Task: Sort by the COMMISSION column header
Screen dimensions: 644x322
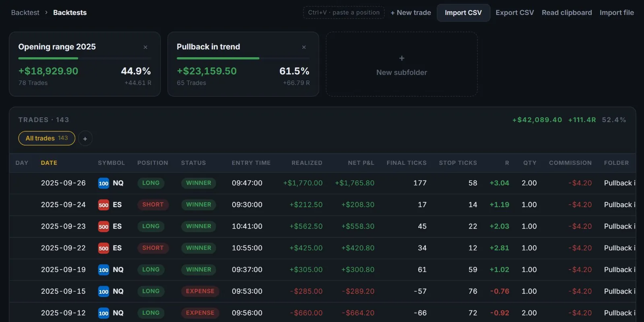Action: (x=570, y=163)
